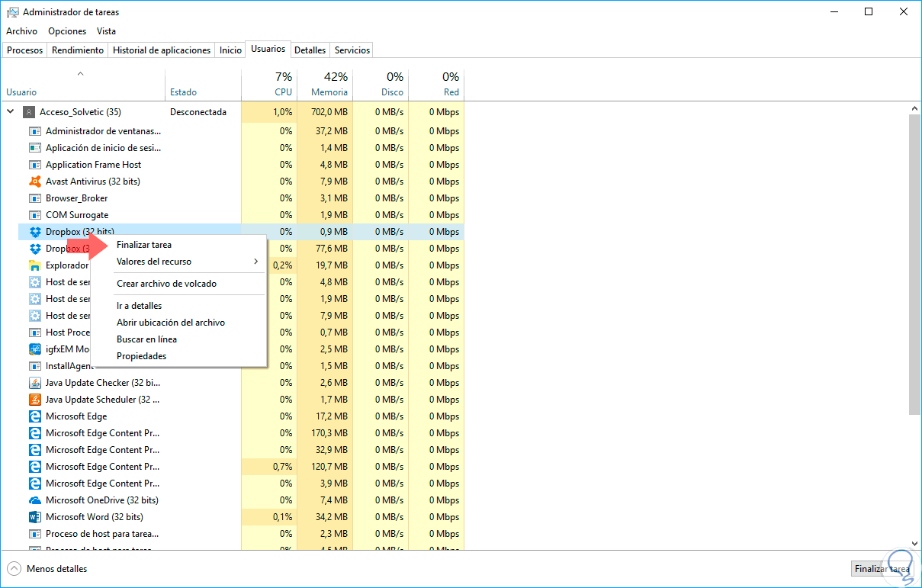This screenshot has width=922, height=588.
Task: Click the Avast Antivirus process icon
Action: 34,182
